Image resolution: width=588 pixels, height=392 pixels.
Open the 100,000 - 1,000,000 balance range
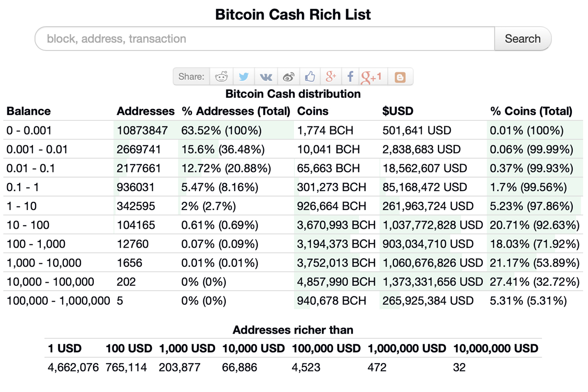(58, 300)
